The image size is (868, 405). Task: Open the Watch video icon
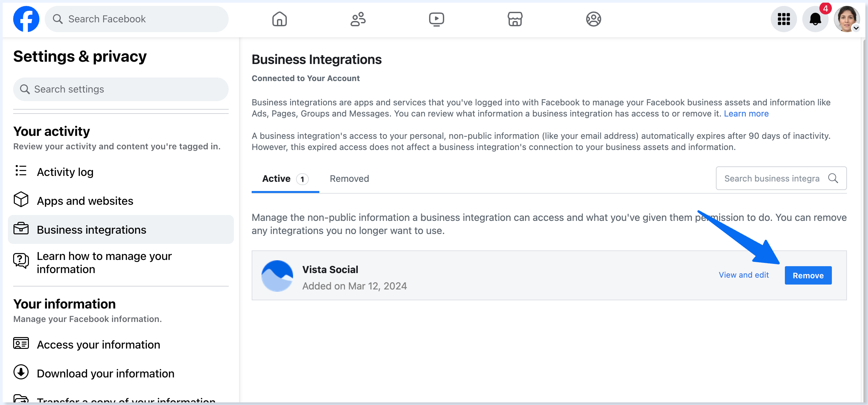coord(436,19)
